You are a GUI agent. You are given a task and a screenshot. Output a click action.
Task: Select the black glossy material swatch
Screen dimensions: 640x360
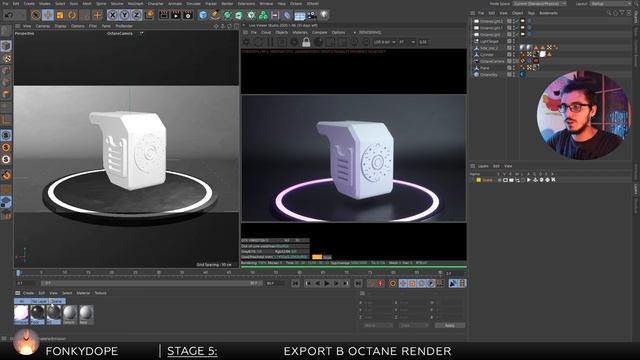(38, 314)
